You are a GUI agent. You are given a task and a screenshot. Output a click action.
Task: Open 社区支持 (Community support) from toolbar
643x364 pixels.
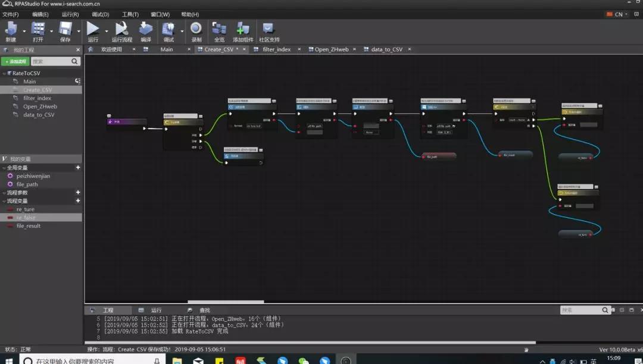pos(268,29)
